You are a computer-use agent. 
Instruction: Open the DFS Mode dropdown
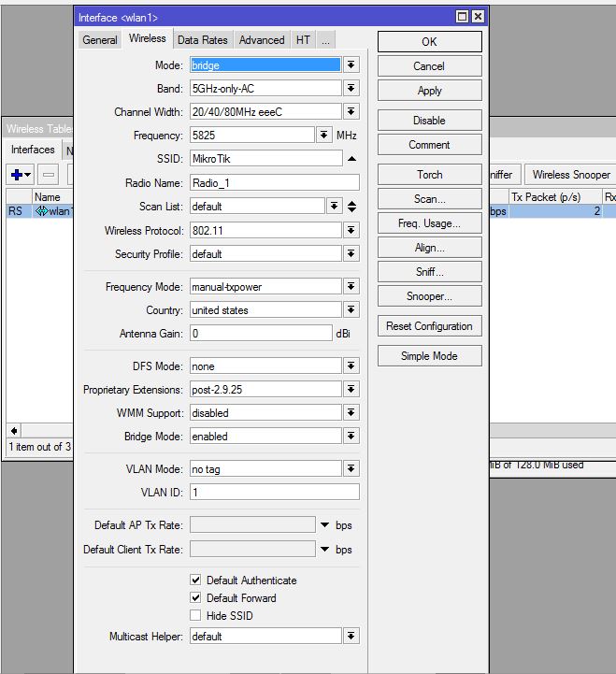(351, 366)
